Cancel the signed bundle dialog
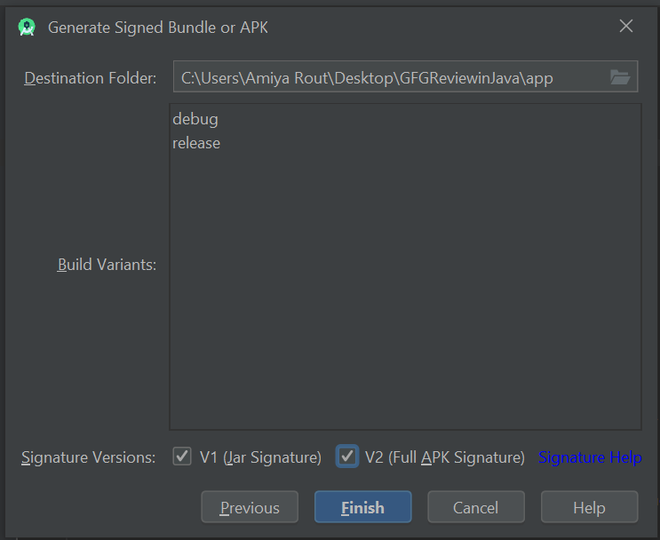 (476, 507)
